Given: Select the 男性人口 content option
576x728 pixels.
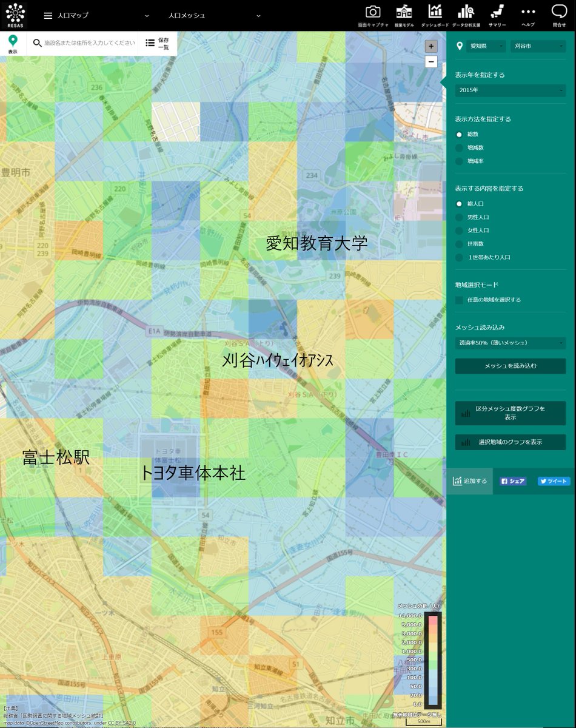Looking at the screenshot, I should pos(459,217).
